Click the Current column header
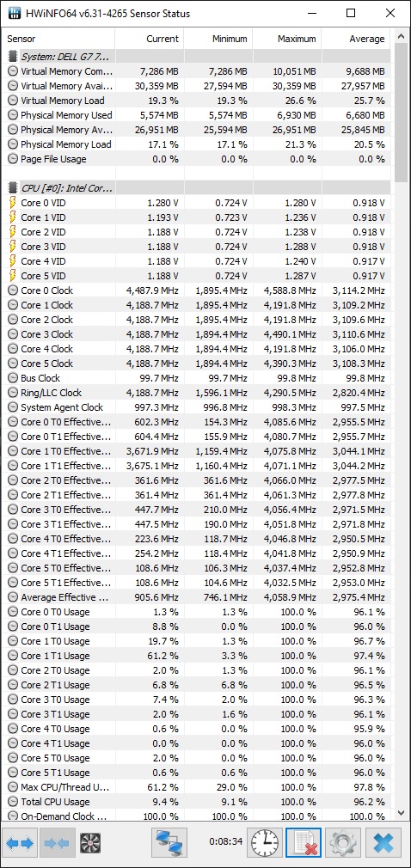411x868 pixels. click(x=149, y=39)
